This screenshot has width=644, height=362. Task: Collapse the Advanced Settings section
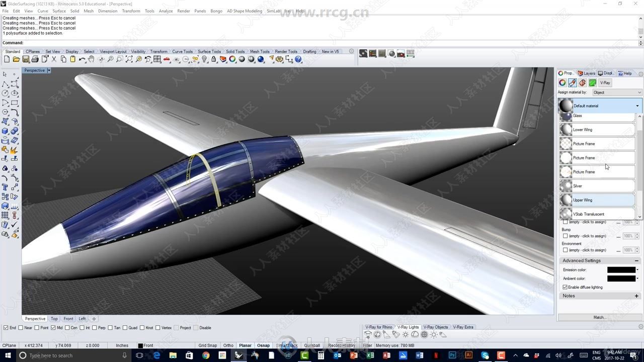point(636,260)
